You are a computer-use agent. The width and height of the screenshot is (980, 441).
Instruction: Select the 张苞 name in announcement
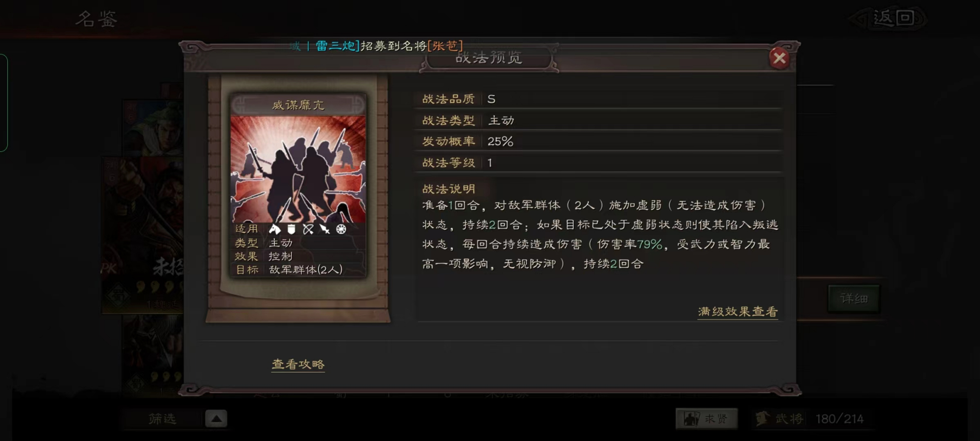tap(445, 46)
